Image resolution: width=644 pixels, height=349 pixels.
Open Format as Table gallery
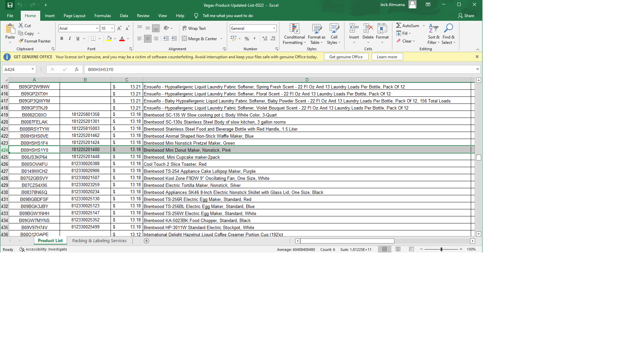pos(316,34)
